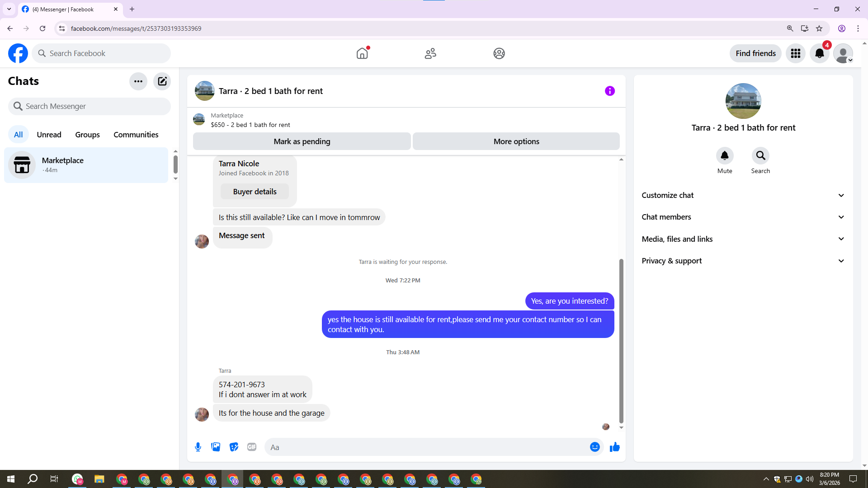Click Mark as pending button

click(x=302, y=141)
